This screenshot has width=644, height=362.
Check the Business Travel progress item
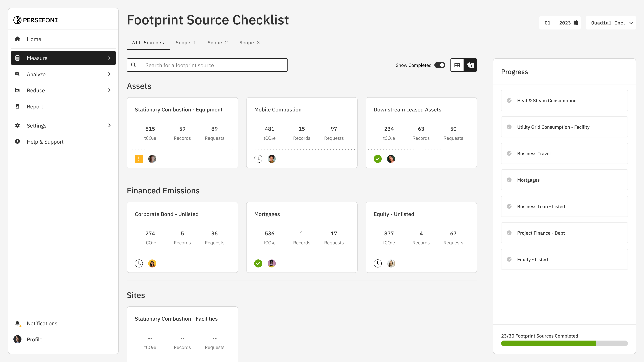(509, 153)
